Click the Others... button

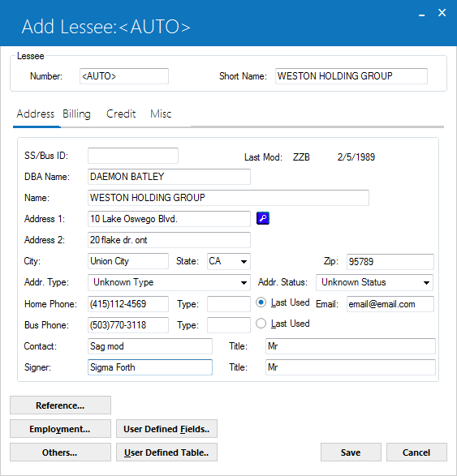click(x=60, y=452)
